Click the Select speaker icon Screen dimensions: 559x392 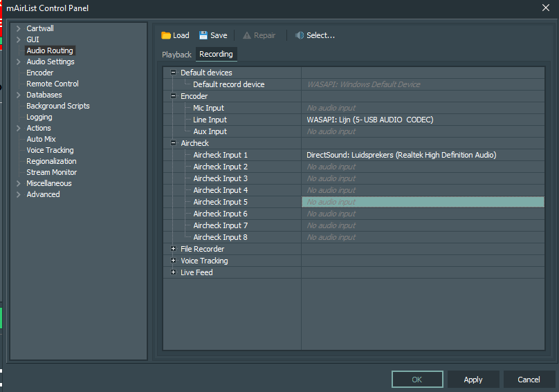click(300, 35)
